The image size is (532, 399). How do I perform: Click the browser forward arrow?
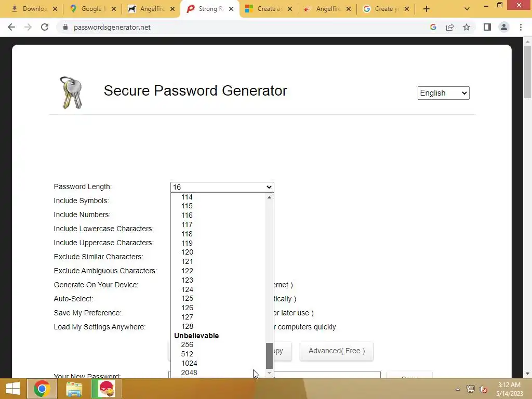point(28,27)
